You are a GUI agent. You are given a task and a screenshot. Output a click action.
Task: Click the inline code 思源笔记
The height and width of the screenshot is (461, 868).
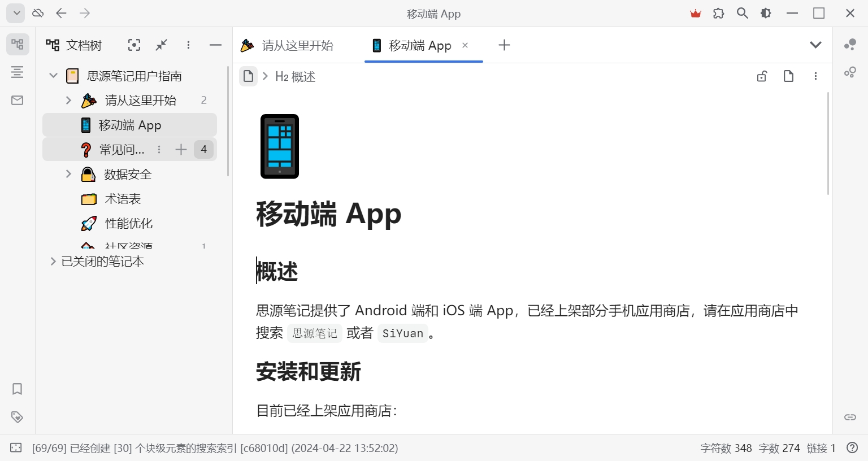315,333
